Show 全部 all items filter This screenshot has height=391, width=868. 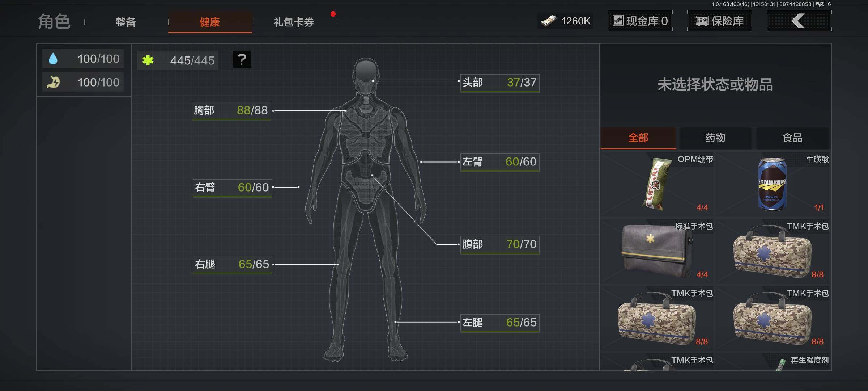point(638,138)
